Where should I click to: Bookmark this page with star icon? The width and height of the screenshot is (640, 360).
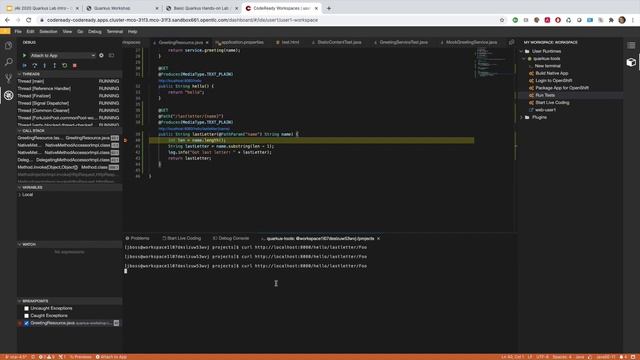click(502, 20)
